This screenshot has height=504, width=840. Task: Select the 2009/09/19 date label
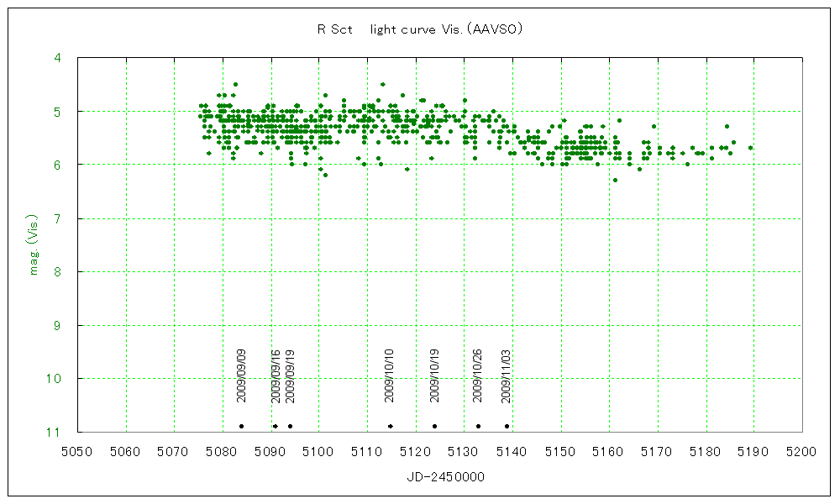click(291, 376)
